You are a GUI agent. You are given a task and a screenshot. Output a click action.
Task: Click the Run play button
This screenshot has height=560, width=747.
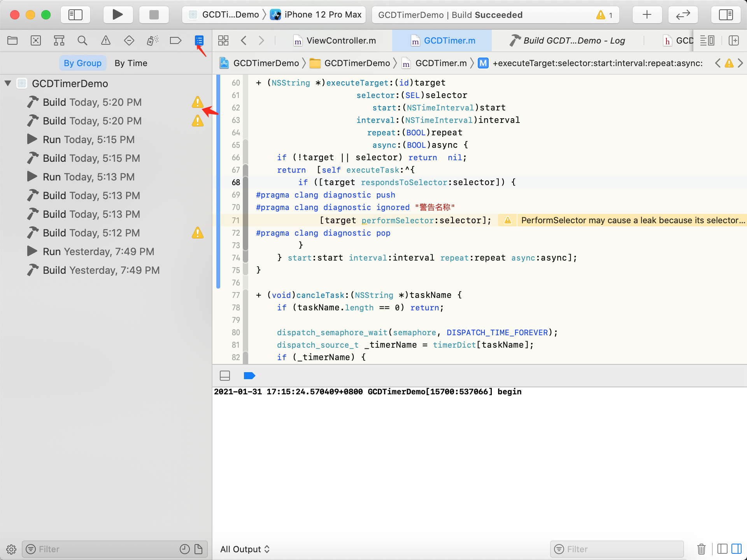tap(117, 15)
